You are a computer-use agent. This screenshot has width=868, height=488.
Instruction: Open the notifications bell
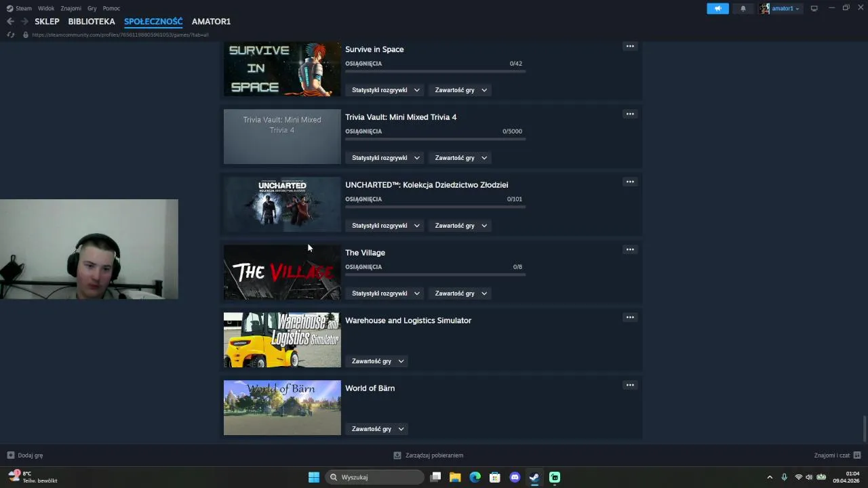[743, 9]
